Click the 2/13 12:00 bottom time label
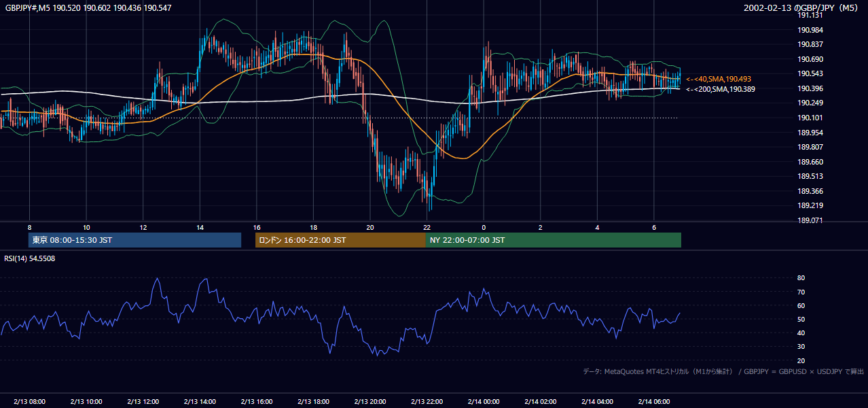The height and width of the screenshot is (408, 868). [x=143, y=402]
